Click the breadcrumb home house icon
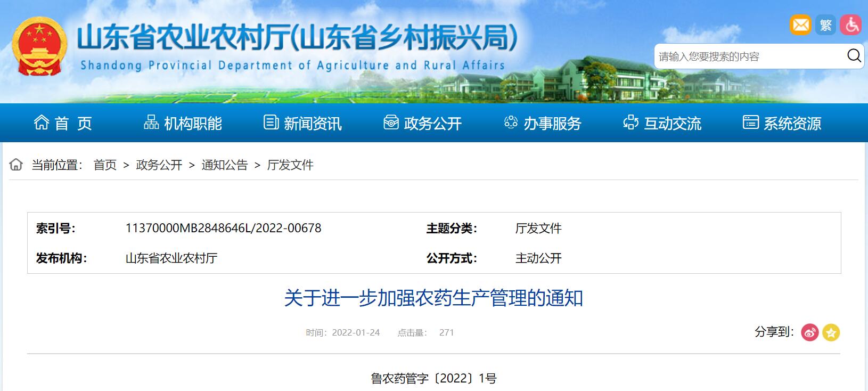Screen dimensions: 868x391 pos(16,165)
